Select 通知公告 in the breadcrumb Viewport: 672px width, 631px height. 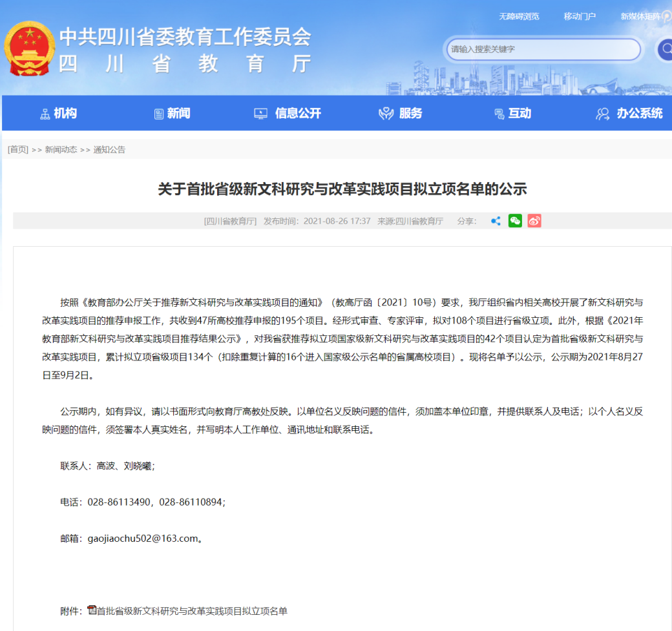tap(109, 149)
